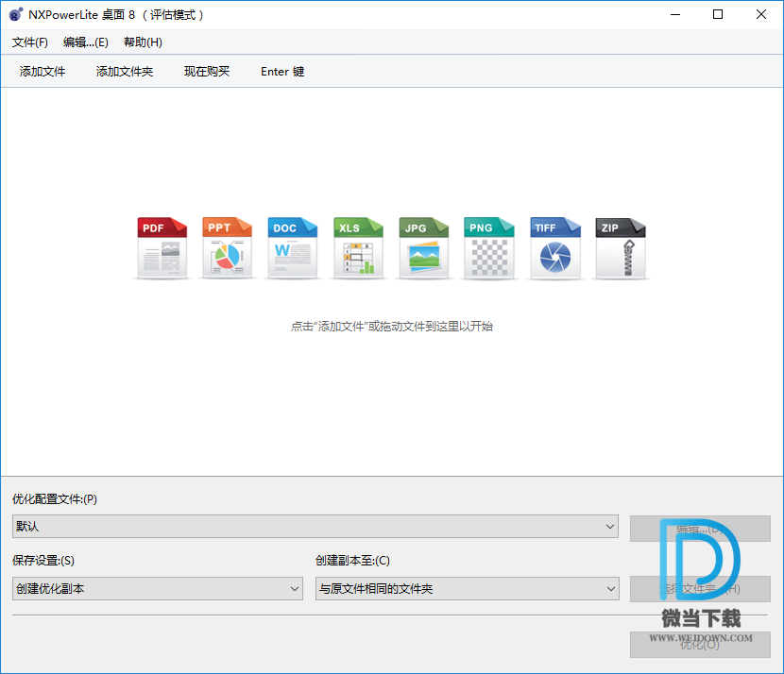Minimize the NXPowerLite window

(675, 14)
